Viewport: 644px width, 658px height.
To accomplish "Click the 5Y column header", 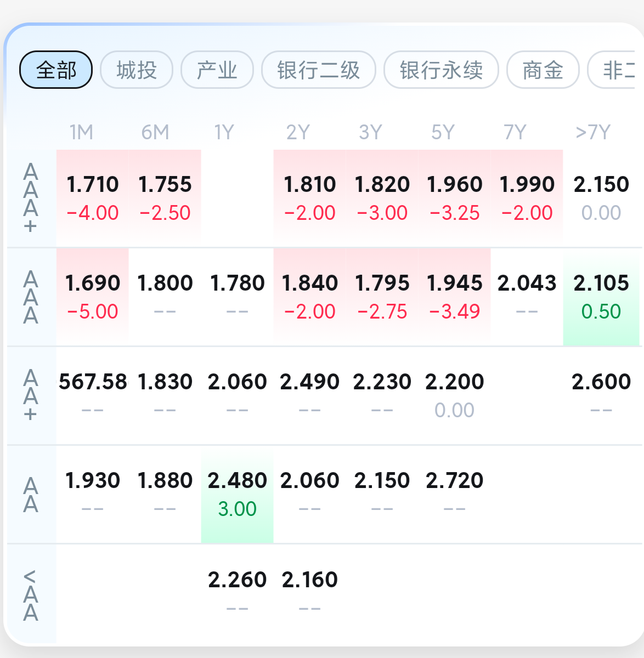I will 443,132.
